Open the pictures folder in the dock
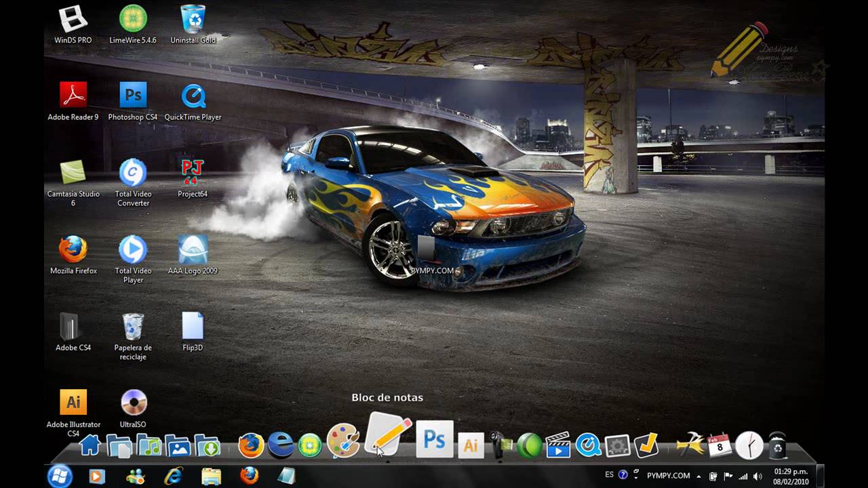The height and width of the screenshot is (488, 868). (178, 445)
